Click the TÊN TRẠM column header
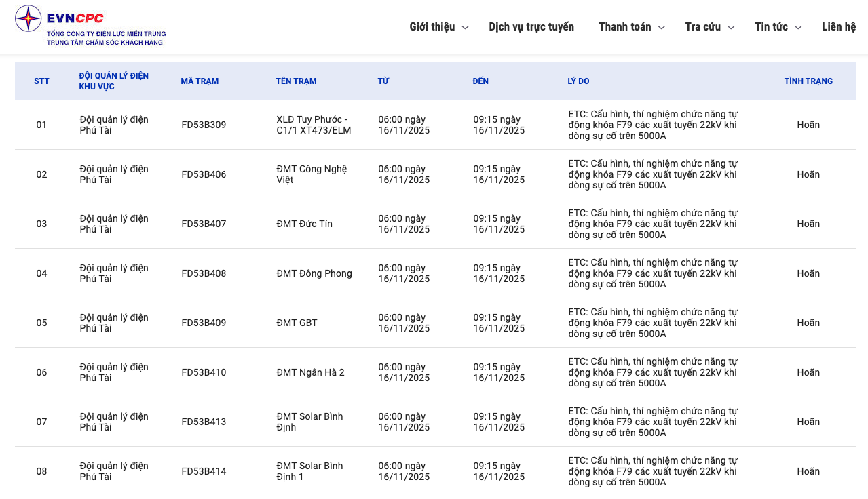This screenshot has width=868, height=499. (x=296, y=81)
